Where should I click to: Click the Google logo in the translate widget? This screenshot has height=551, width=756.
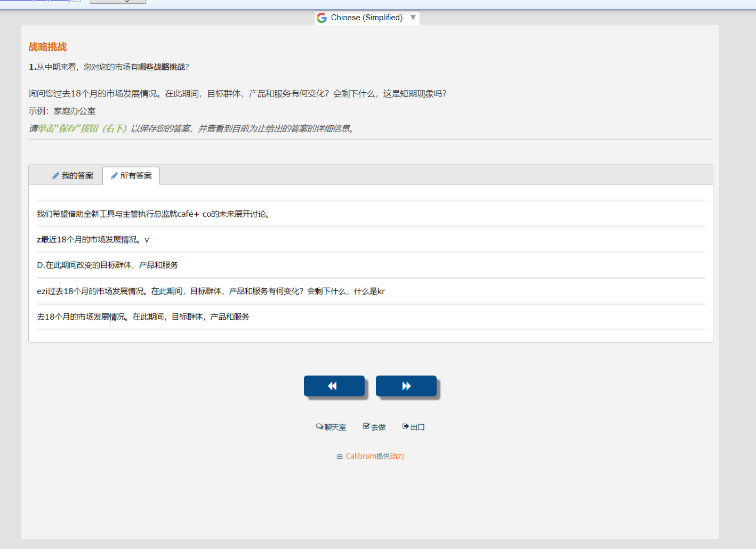tap(321, 18)
